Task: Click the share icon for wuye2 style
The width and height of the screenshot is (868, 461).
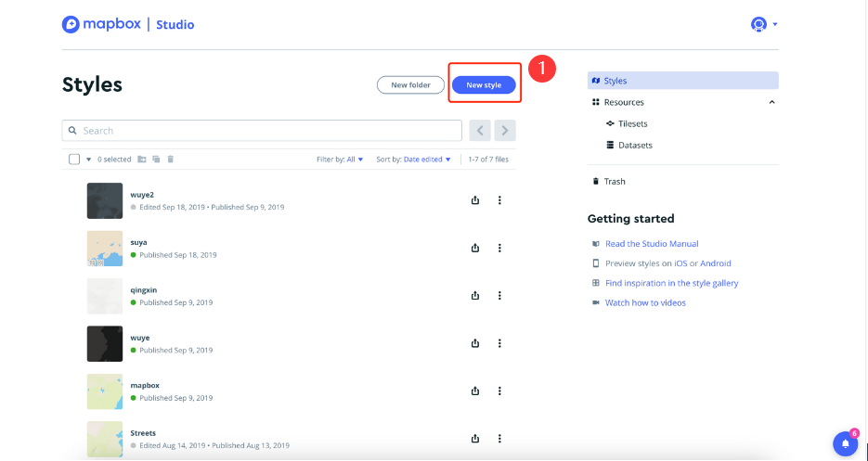Action: coord(475,200)
